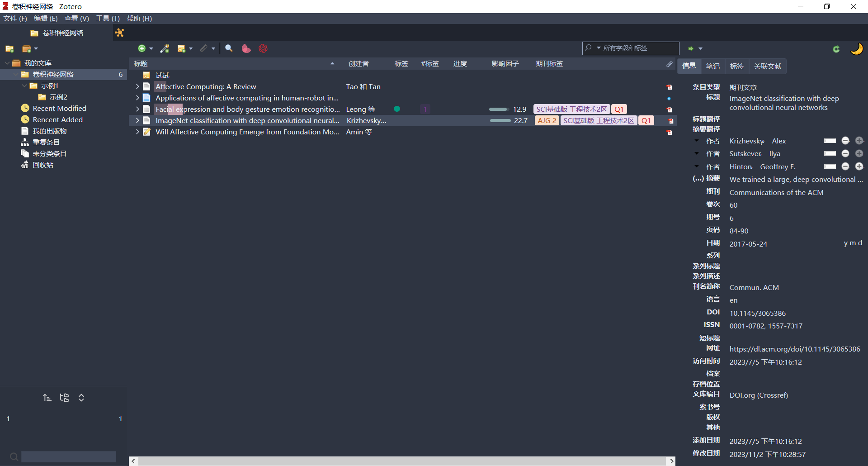Open the Recent Modified saved search
The height and width of the screenshot is (466, 868).
pyautogui.click(x=59, y=108)
